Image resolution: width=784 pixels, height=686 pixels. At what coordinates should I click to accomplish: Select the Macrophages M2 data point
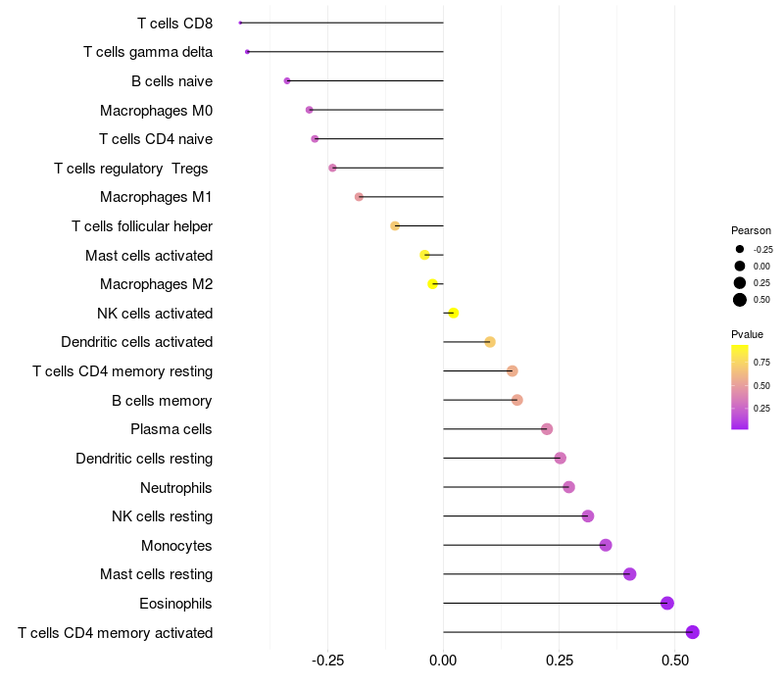[432, 284]
